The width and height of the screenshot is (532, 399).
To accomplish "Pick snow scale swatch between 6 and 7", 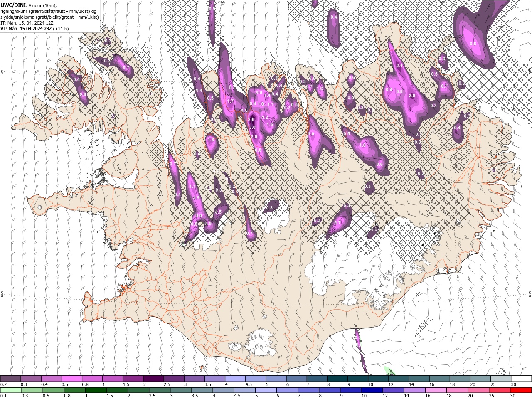I will click(x=296, y=379).
